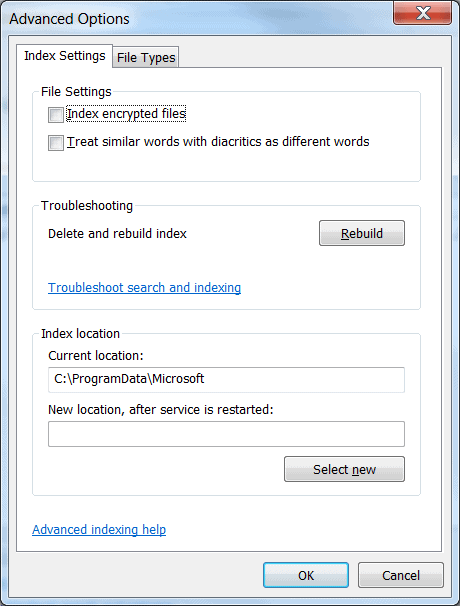
Task: Click the 'Delete and rebuild index' text
Action: [118, 233]
